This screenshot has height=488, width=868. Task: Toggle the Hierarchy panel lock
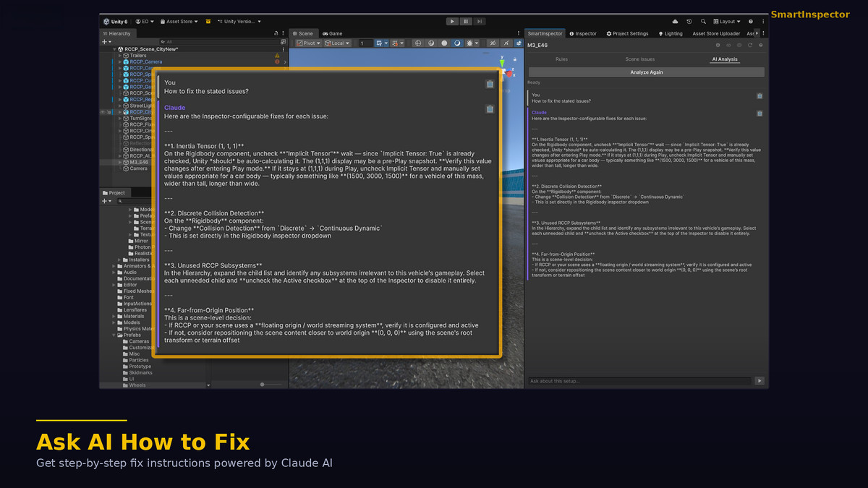[x=276, y=33]
